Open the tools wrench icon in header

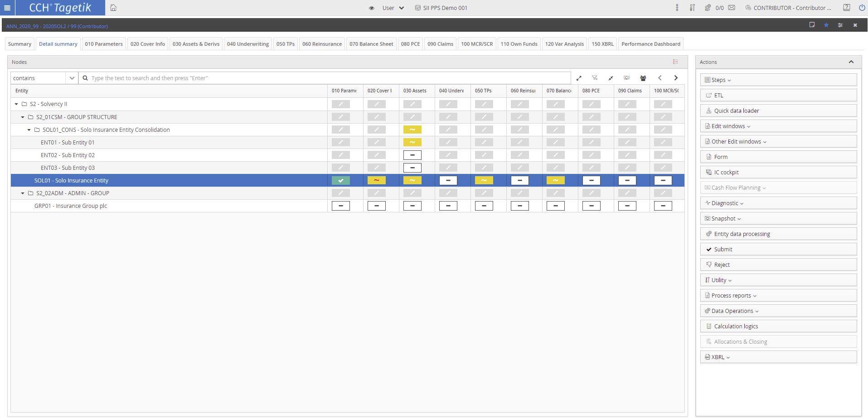click(692, 8)
